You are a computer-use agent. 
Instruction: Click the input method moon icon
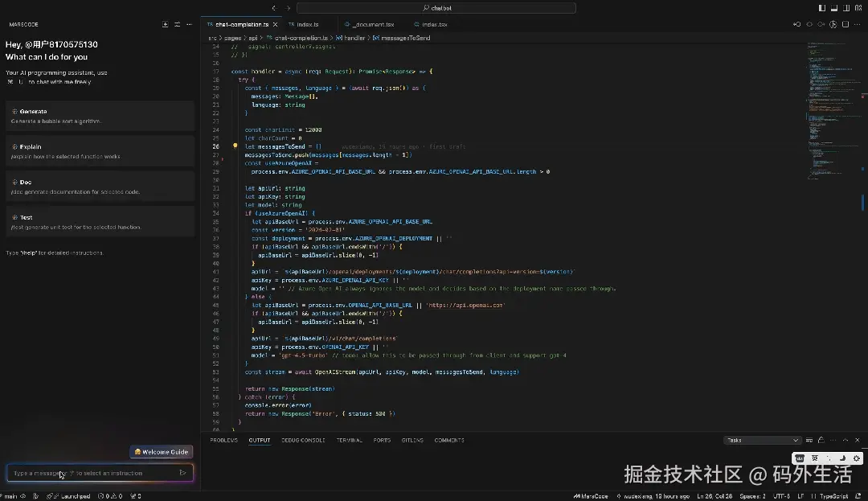(842, 458)
